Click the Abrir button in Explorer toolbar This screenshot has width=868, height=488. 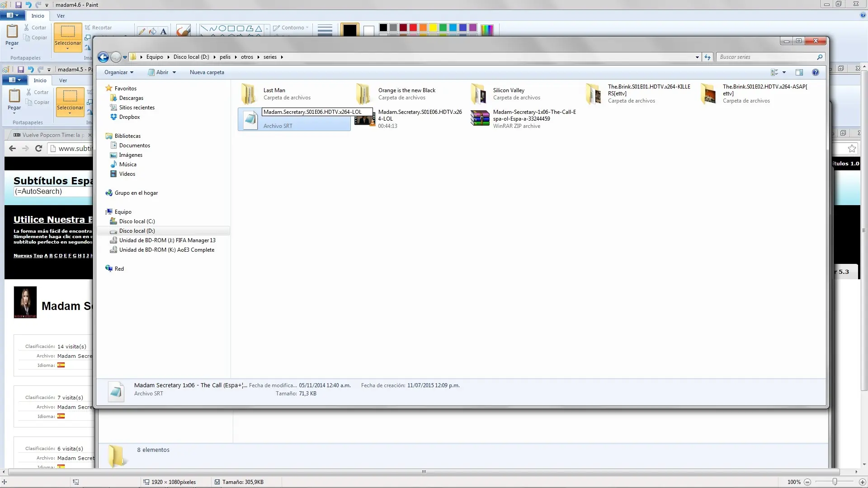158,72
